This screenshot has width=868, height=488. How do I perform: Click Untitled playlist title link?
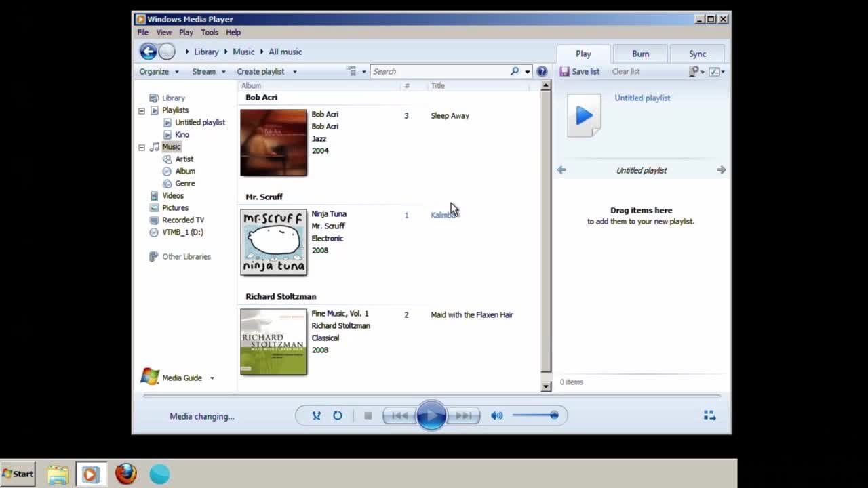click(x=642, y=98)
